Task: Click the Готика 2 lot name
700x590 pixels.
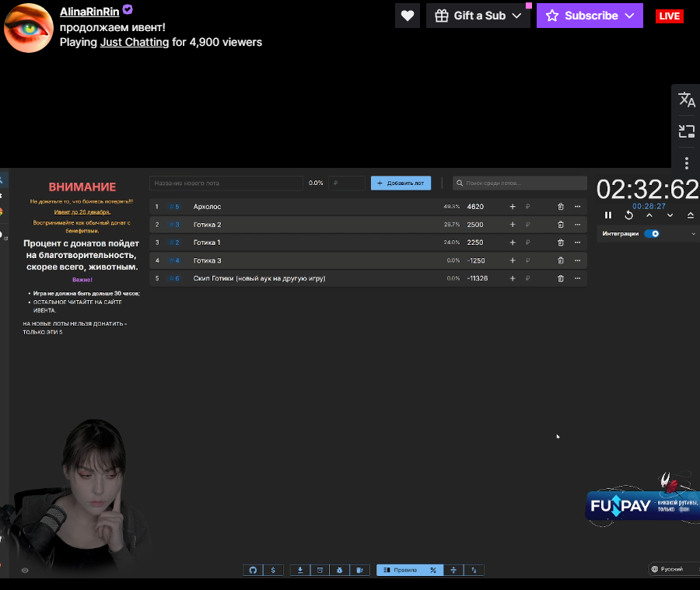Action: point(207,225)
